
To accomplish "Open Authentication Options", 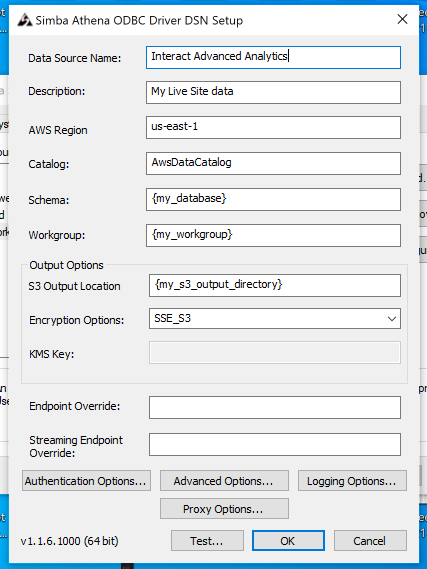I will [86, 481].
